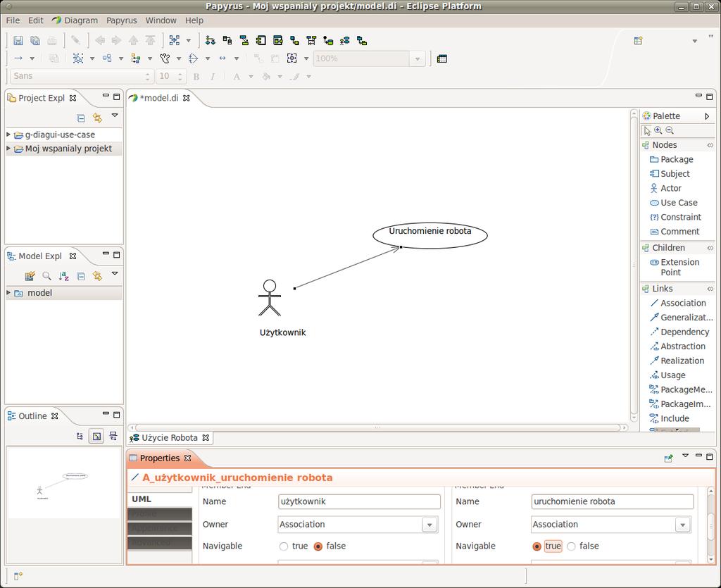Viewport: 721px width, 588px height.
Task: Click the table grid toolbar icon
Action: pos(442,58)
